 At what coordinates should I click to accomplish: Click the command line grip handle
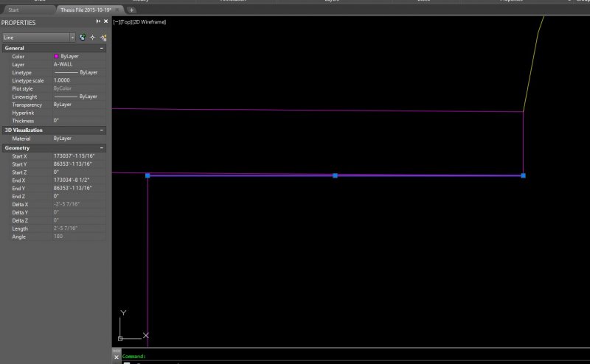click(117, 351)
